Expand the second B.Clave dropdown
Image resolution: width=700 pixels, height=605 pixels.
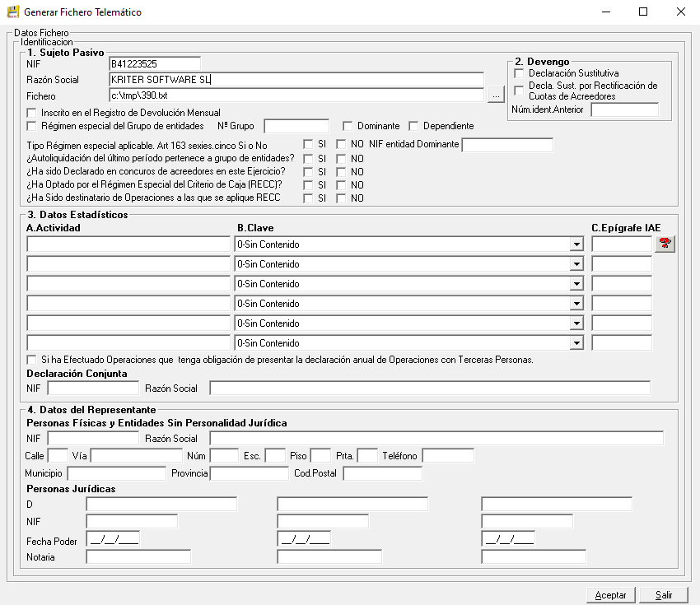point(576,264)
